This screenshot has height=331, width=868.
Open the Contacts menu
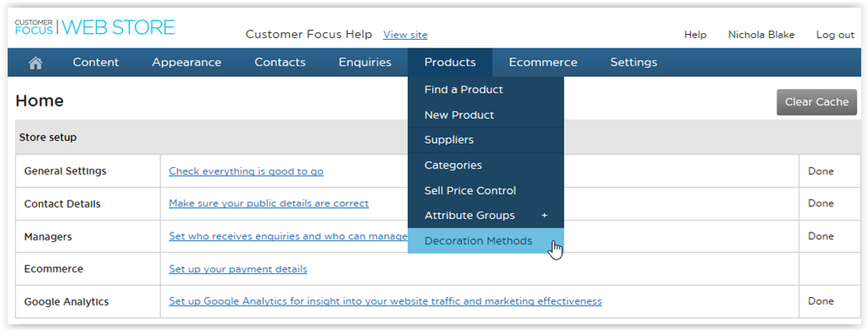[x=280, y=62]
